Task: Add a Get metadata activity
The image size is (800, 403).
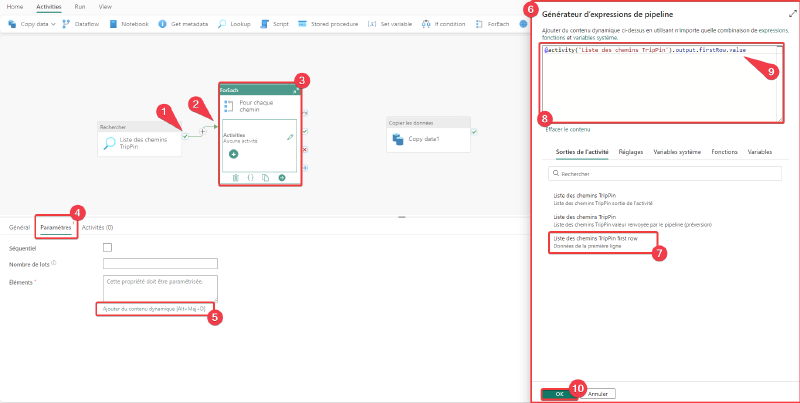Action: [x=183, y=24]
